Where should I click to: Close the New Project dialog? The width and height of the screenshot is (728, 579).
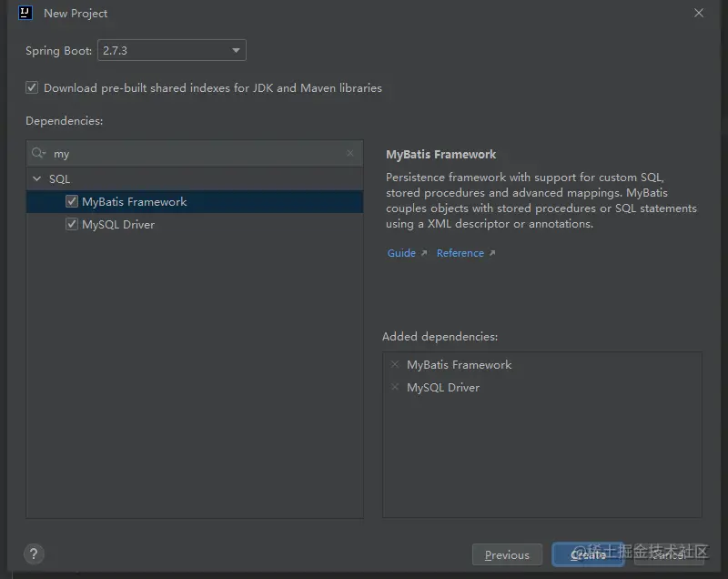[699, 13]
